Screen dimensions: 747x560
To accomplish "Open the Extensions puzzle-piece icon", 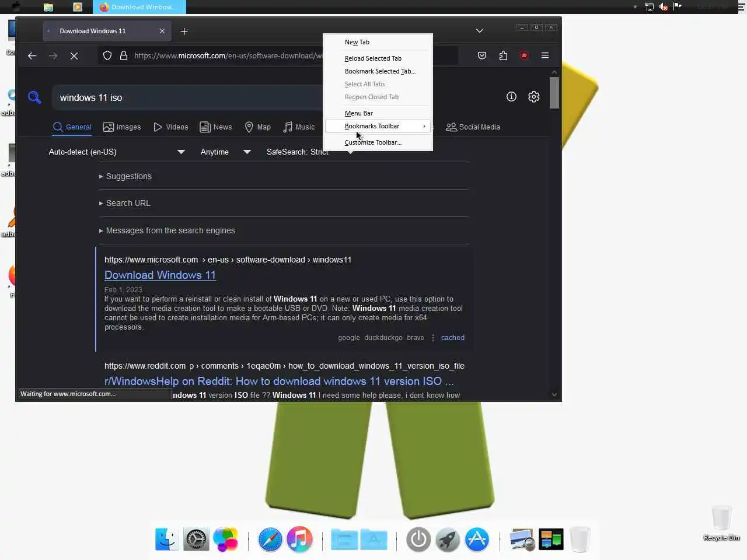I will pyautogui.click(x=503, y=55).
